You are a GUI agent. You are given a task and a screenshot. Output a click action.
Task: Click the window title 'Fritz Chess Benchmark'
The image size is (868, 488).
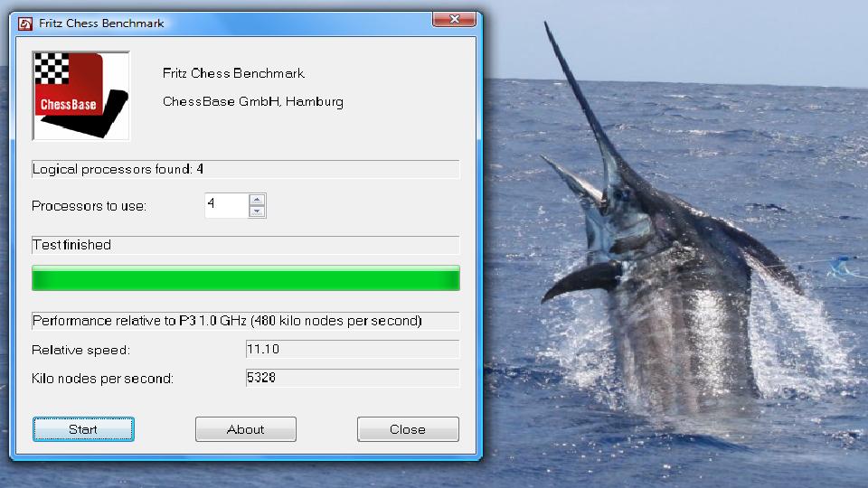point(101,23)
